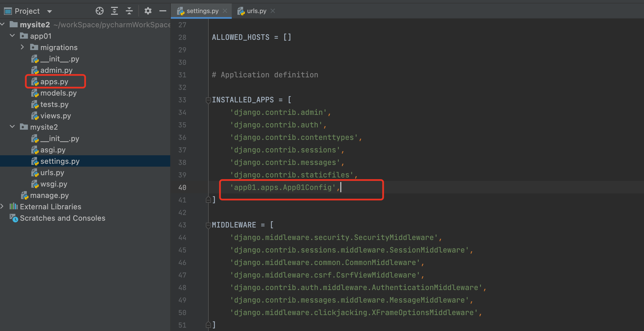Click the Project panel title label
The width and height of the screenshot is (644, 331).
coord(27,11)
